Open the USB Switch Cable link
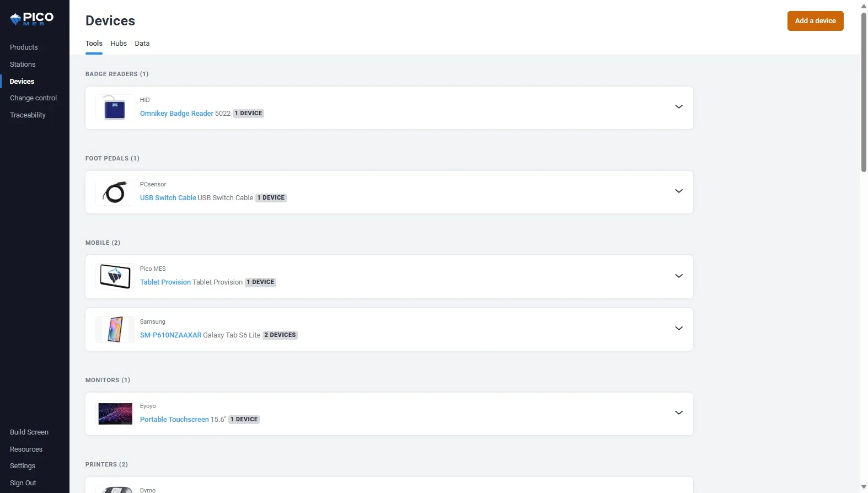Image resolution: width=868 pixels, height=493 pixels. [x=168, y=198]
